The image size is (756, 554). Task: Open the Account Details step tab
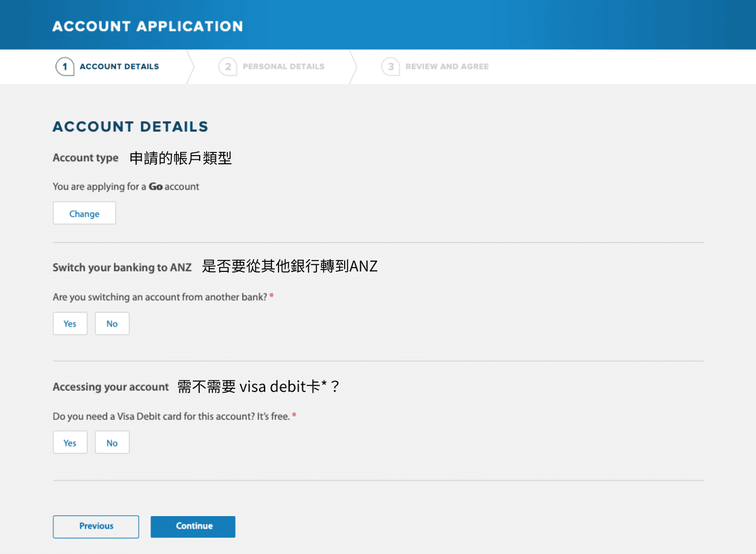108,66
